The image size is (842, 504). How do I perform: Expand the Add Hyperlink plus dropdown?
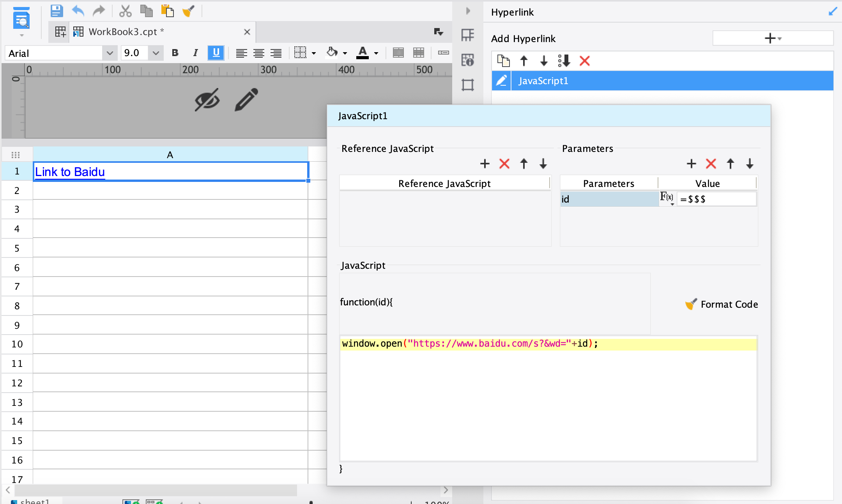tap(773, 38)
